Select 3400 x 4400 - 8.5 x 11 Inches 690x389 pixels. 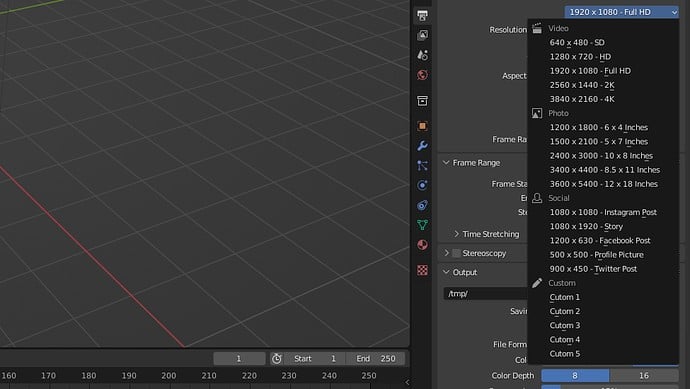click(603, 170)
